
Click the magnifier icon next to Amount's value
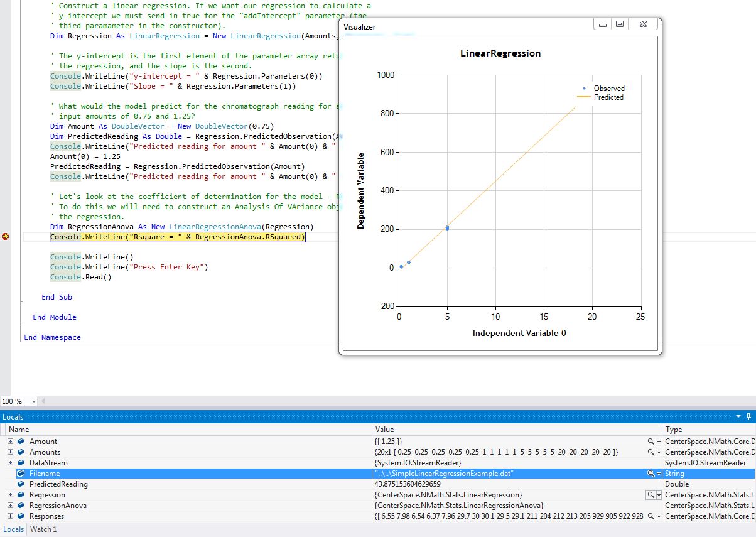point(651,442)
